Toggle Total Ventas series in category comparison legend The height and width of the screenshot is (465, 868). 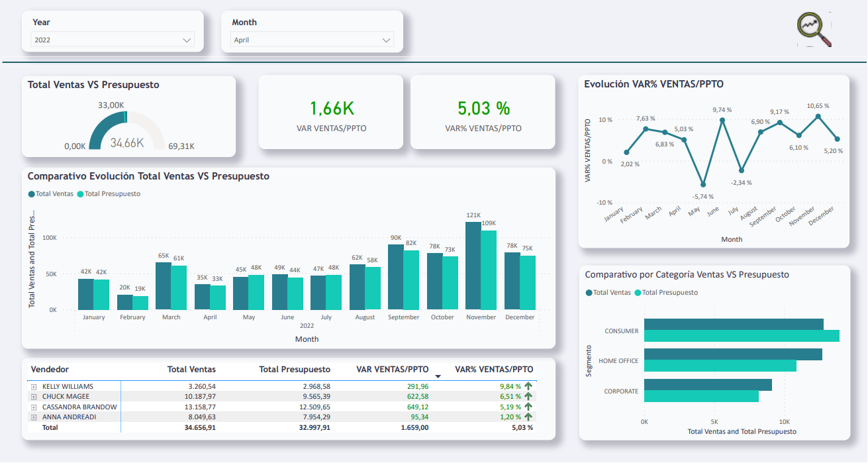[588, 292]
